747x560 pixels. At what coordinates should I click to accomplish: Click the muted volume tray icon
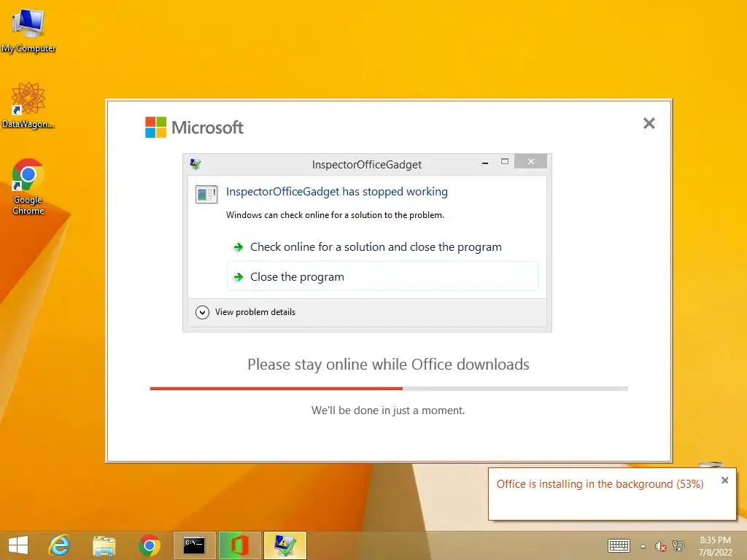[660, 546]
